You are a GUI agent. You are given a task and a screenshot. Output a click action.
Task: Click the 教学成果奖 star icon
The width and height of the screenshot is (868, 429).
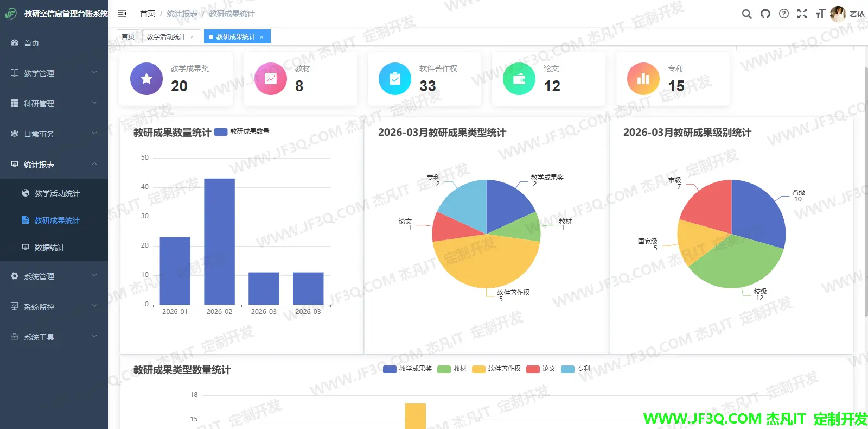(x=146, y=79)
